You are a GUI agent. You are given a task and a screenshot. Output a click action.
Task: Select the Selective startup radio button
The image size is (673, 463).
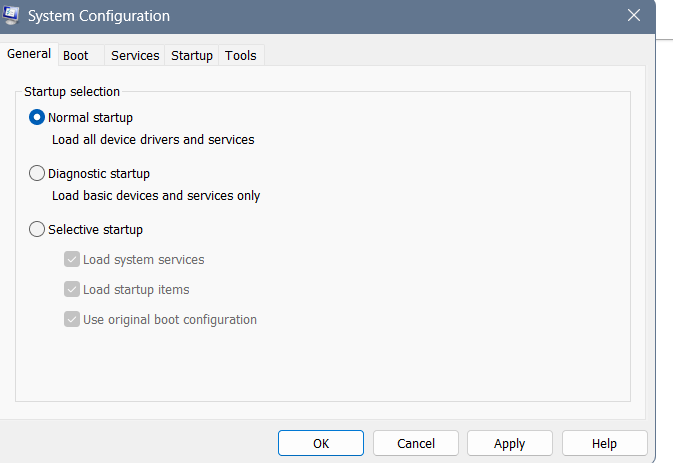coord(38,229)
